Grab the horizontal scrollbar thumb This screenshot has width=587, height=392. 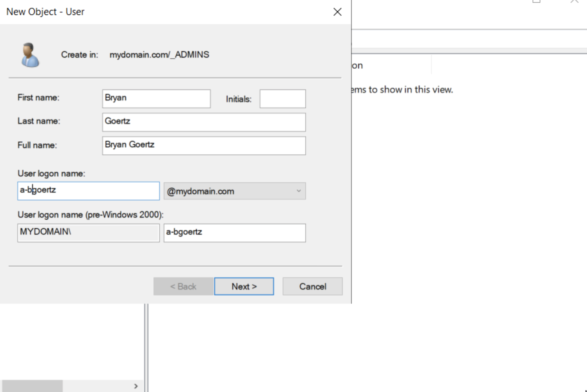(32, 386)
